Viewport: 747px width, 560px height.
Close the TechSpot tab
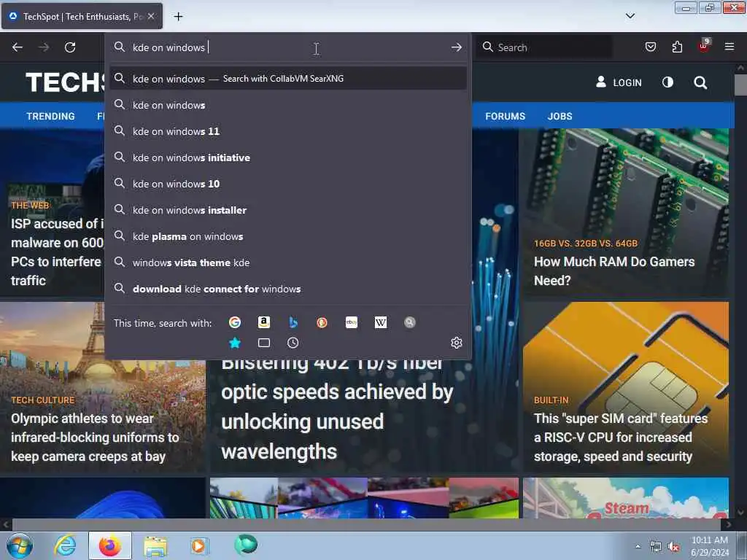tap(151, 16)
